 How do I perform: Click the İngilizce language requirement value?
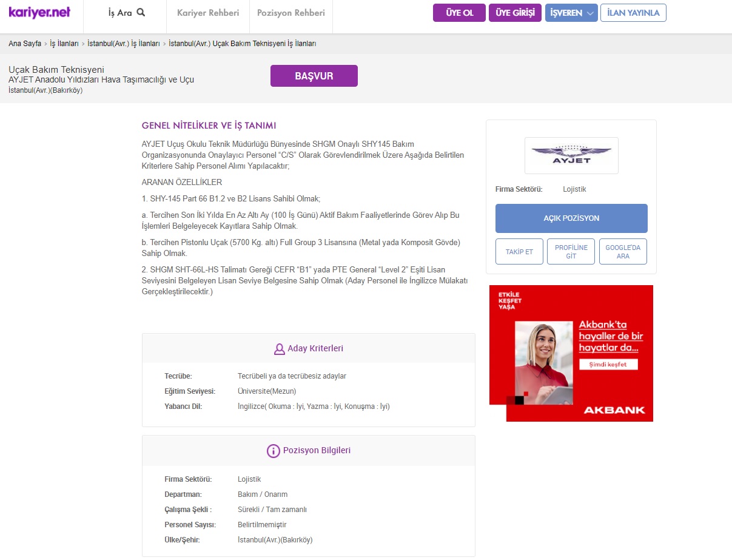pos(314,407)
